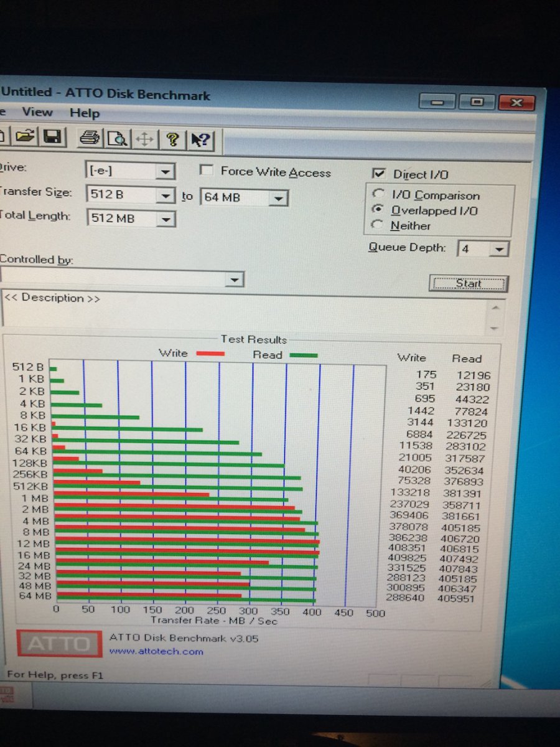Image resolution: width=560 pixels, height=747 pixels.
Task: Open About via the question mark icon
Action: click(172, 140)
